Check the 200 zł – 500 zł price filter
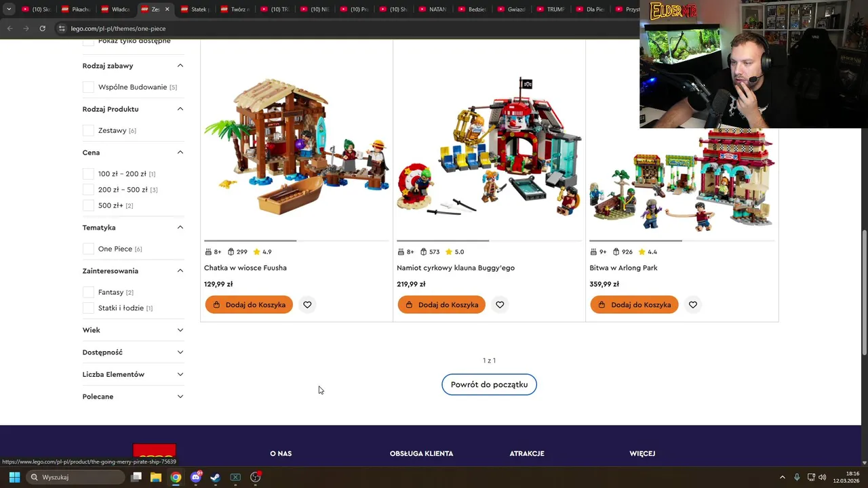Image resolution: width=868 pixels, height=488 pixels. click(x=88, y=190)
